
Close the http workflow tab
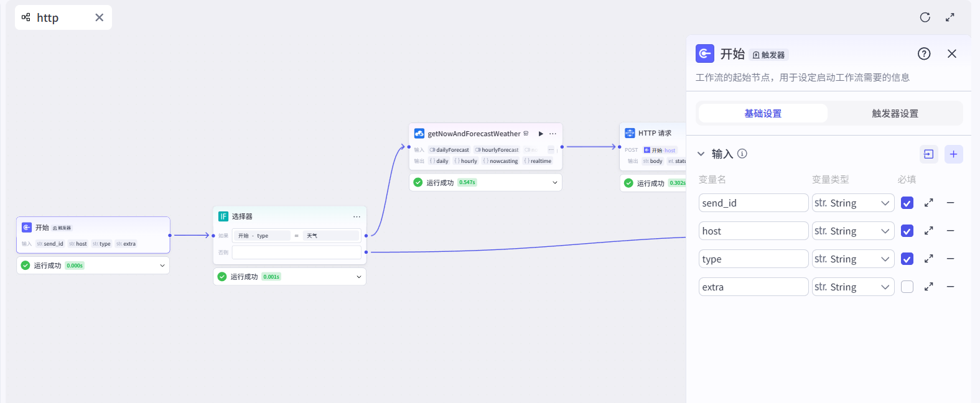(99, 17)
